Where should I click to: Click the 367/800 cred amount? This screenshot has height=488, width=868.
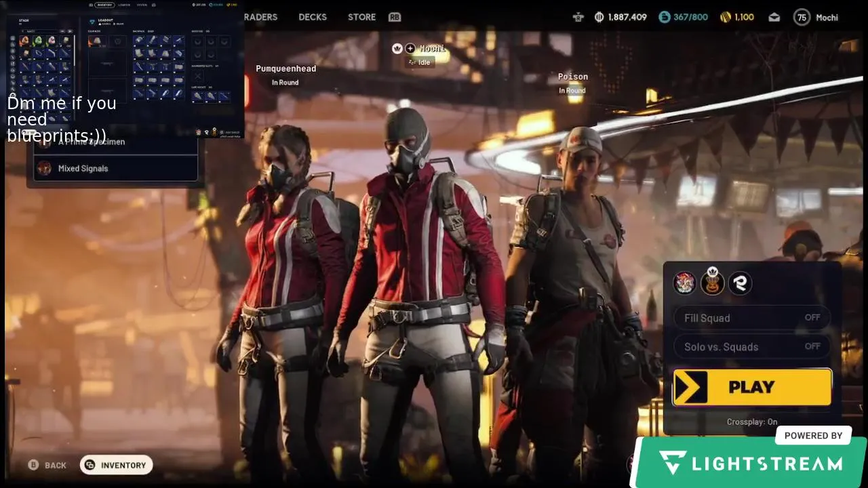click(x=690, y=17)
